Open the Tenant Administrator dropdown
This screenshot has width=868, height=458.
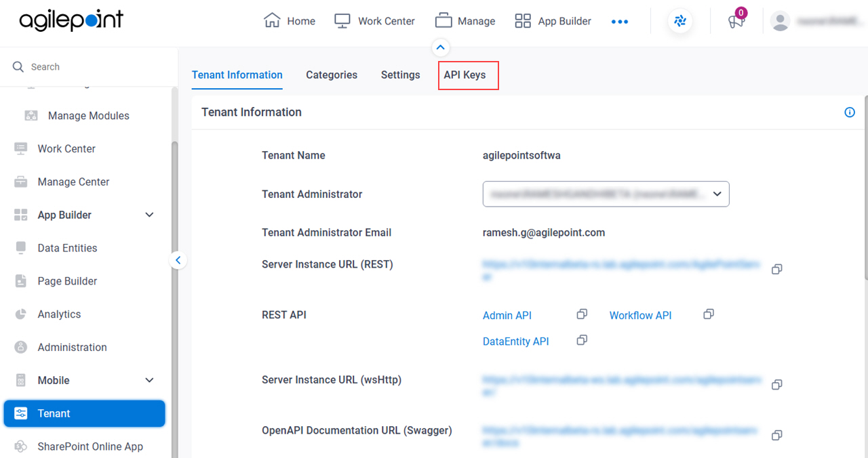coord(606,194)
